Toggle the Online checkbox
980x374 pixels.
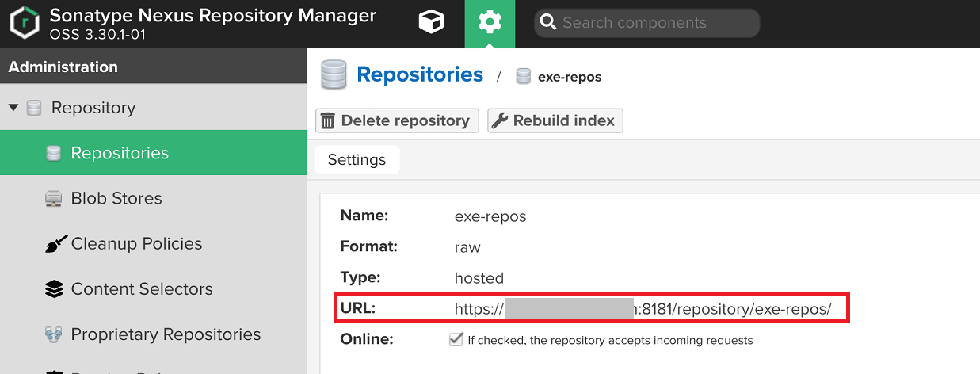click(x=456, y=339)
